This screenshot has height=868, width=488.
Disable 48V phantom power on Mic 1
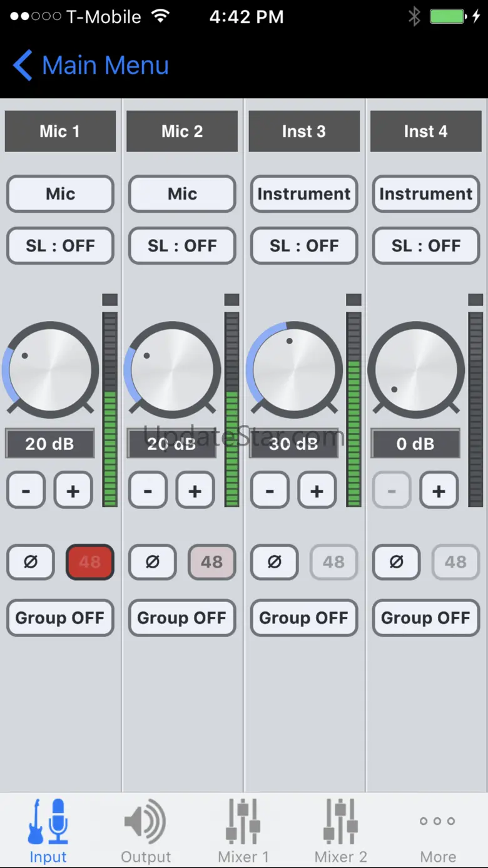(x=90, y=562)
